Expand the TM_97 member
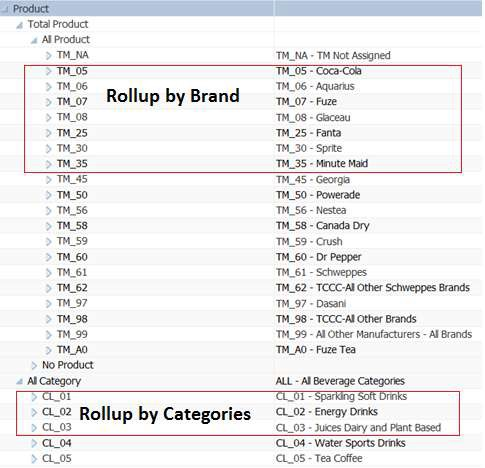 click(49, 304)
